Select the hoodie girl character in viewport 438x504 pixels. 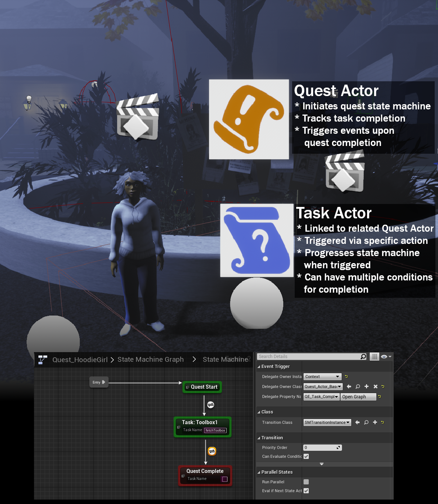tap(137, 253)
